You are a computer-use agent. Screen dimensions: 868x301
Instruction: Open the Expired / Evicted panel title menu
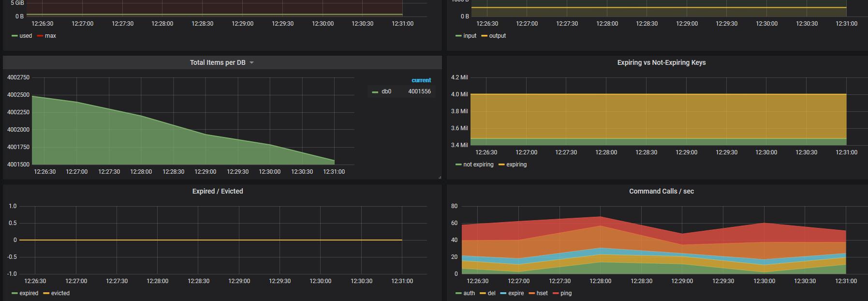coord(218,191)
